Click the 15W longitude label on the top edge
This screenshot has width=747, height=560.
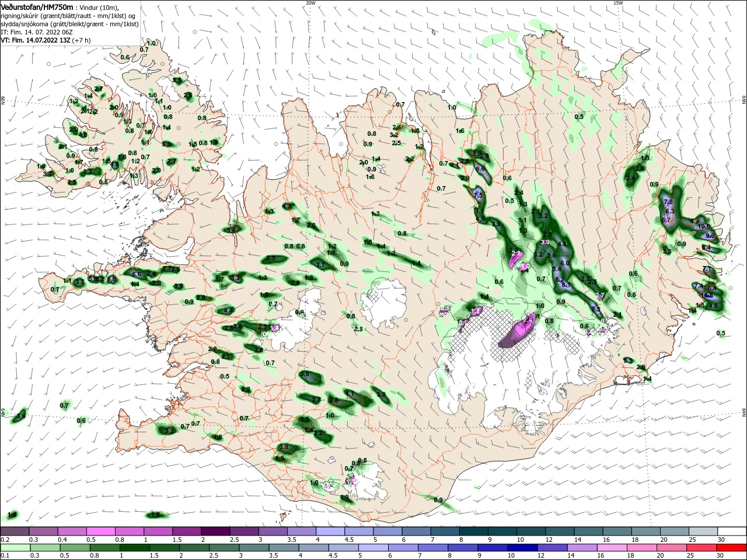pyautogui.click(x=618, y=3)
